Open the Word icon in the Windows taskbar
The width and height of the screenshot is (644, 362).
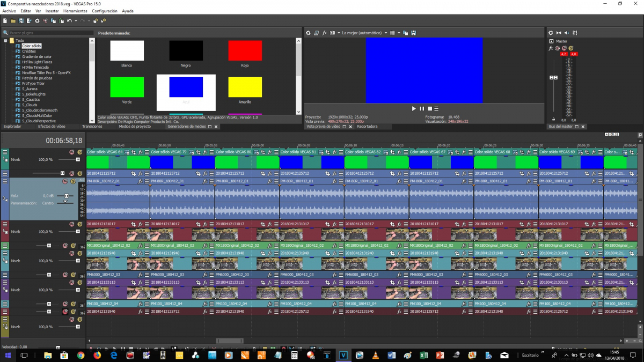click(391, 355)
